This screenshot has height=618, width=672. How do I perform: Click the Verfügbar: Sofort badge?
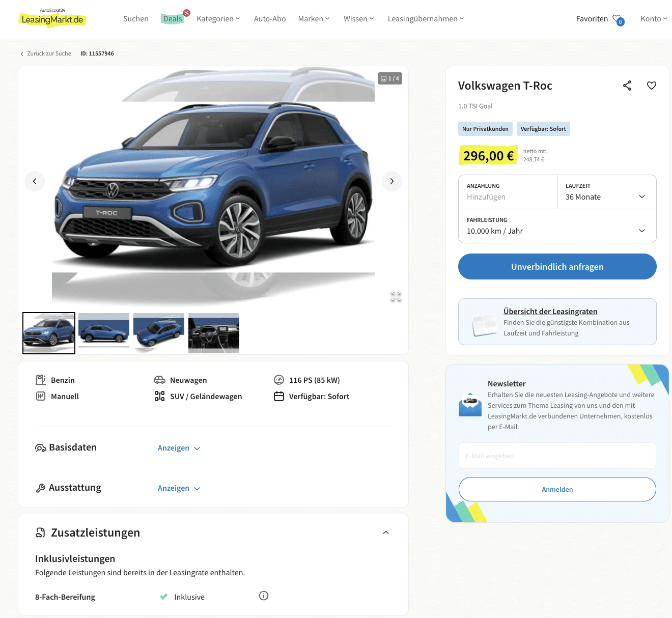pos(543,129)
